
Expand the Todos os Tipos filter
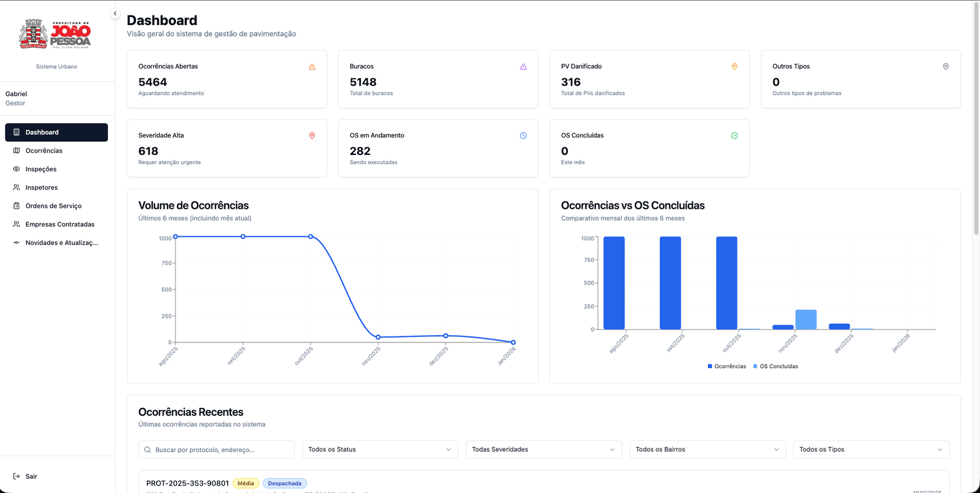click(871, 450)
